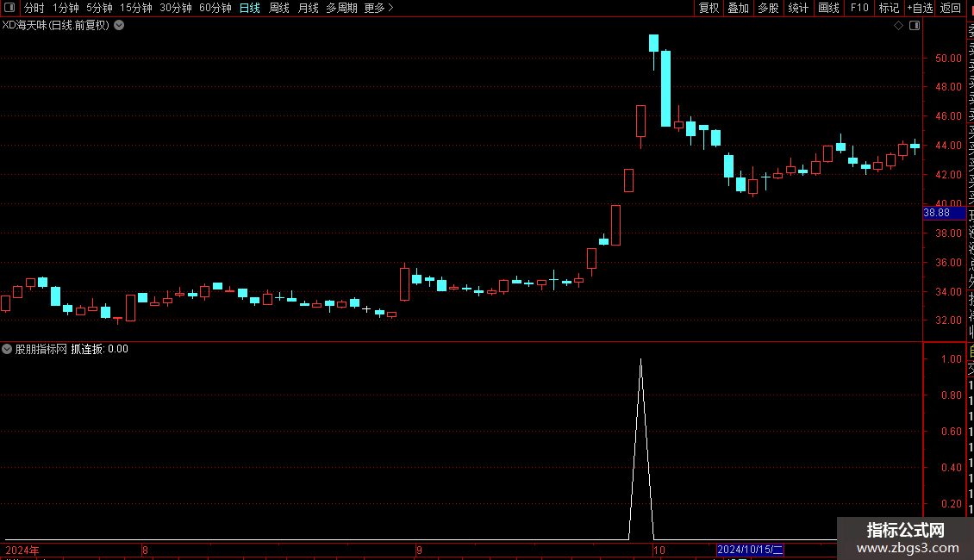The height and width of the screenshot is (560, 974).
Task: Click the 返回 back button
Action: 951,8
